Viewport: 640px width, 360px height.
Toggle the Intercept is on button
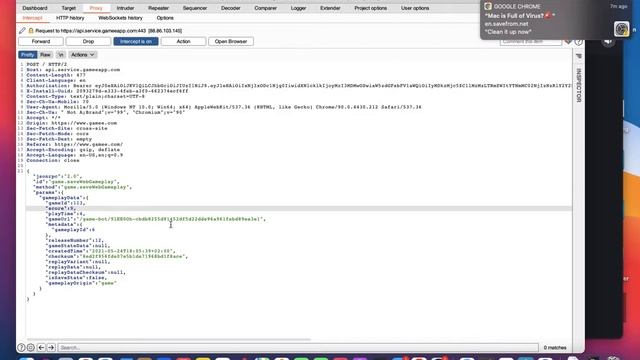(136, 41)
